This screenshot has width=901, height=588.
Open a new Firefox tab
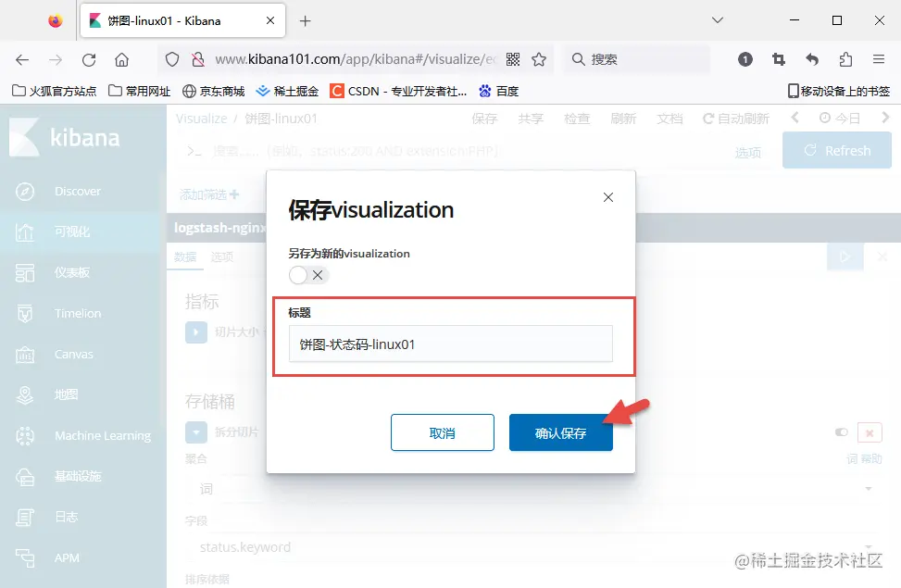click(x=306, y=21)
